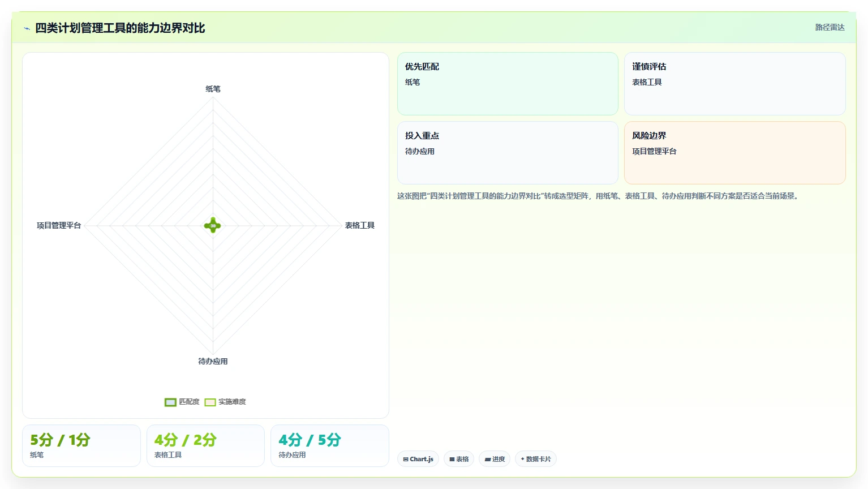The height and width of the screenshot is (489, 868).
Task: Toggle the 匹配度 legend label
Action: pyautogui.click(x=189, y=402)
